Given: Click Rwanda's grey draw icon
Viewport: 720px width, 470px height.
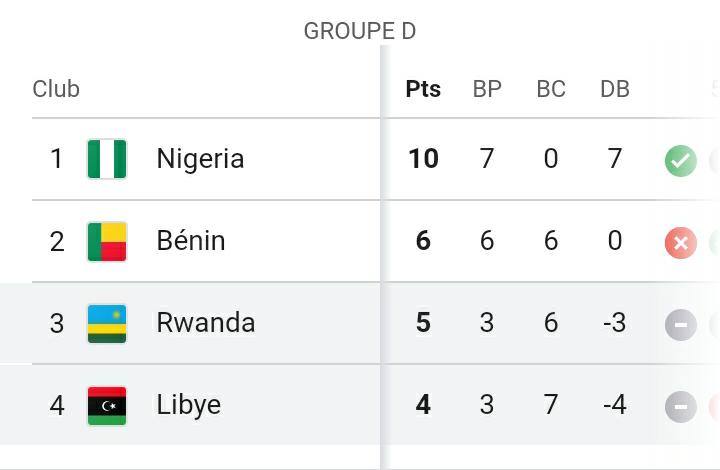Looking at the screenshot, I should (681, 325).
